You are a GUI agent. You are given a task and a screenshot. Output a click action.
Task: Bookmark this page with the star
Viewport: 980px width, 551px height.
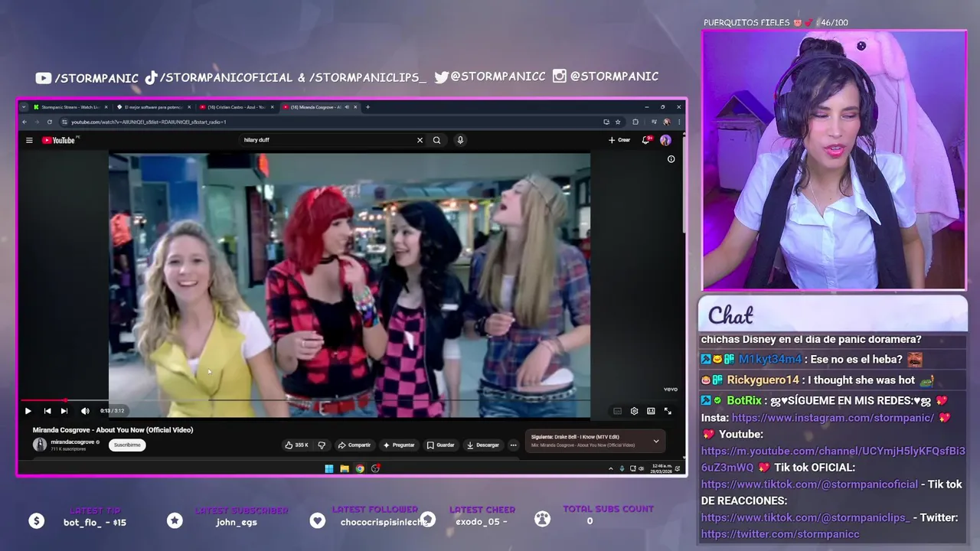(x=618, y=122)
